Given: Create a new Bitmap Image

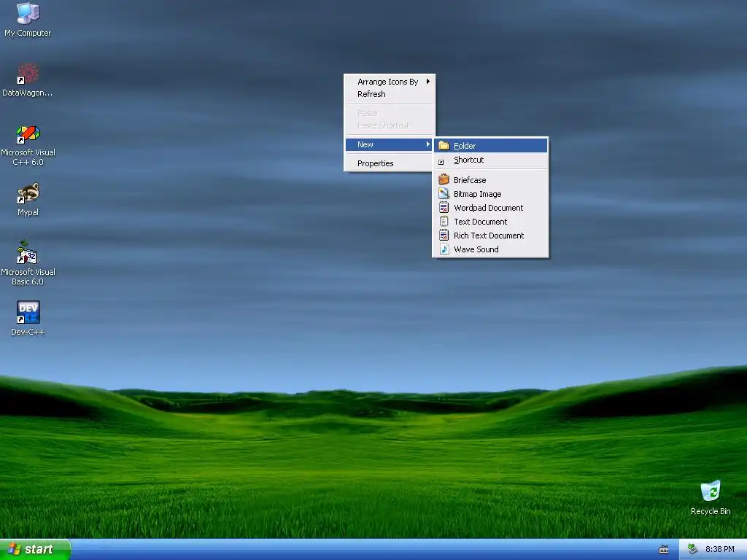Looking at the screenshot, I should pyautogui.click(x=490, y=194).
